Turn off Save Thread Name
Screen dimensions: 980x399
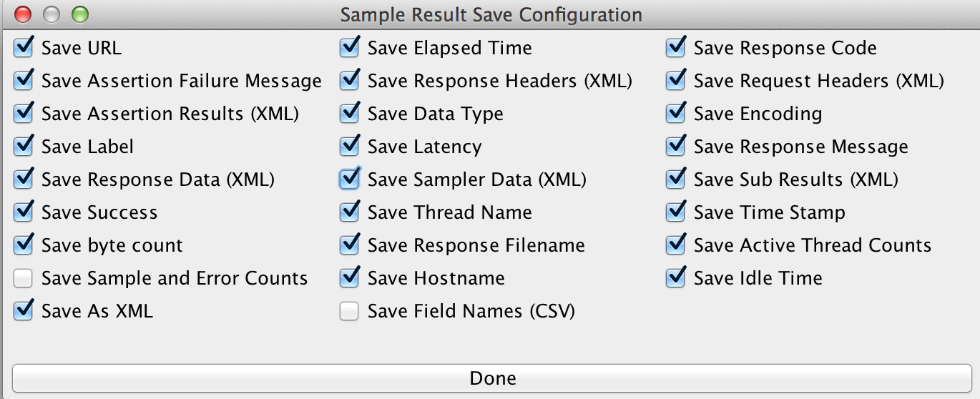[x=350, y=212]
